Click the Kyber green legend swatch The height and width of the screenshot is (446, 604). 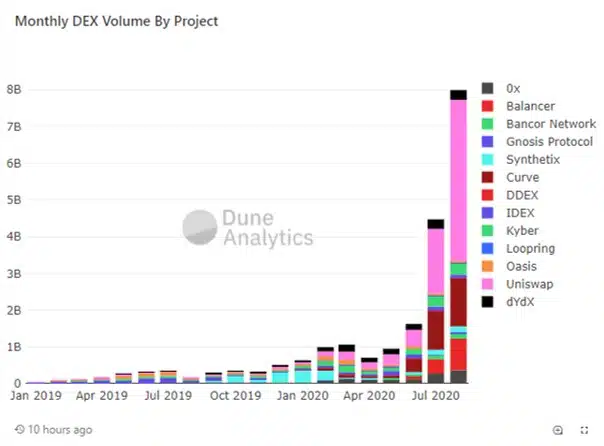pos(487,230)
